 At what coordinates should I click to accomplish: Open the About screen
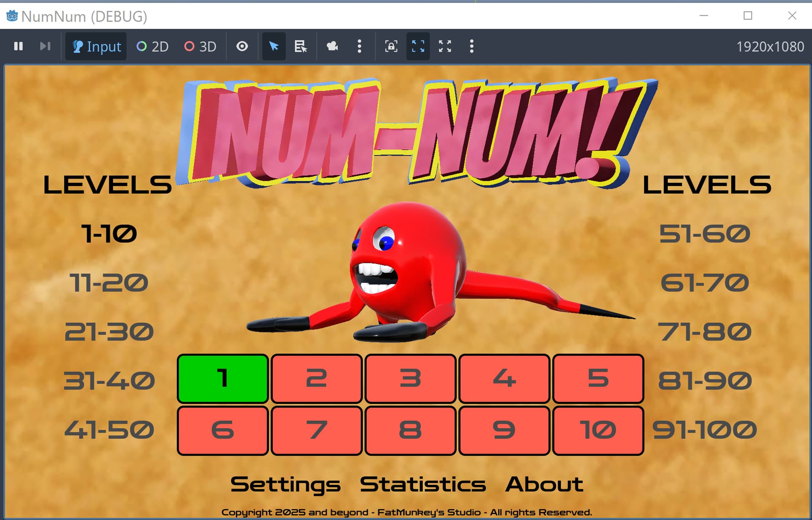(x=544, y=484)
